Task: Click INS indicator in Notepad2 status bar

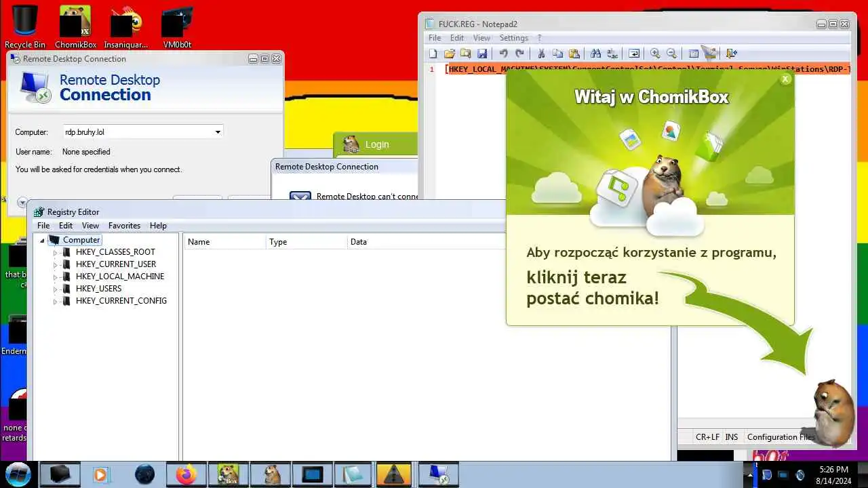Action: (732, 437)
